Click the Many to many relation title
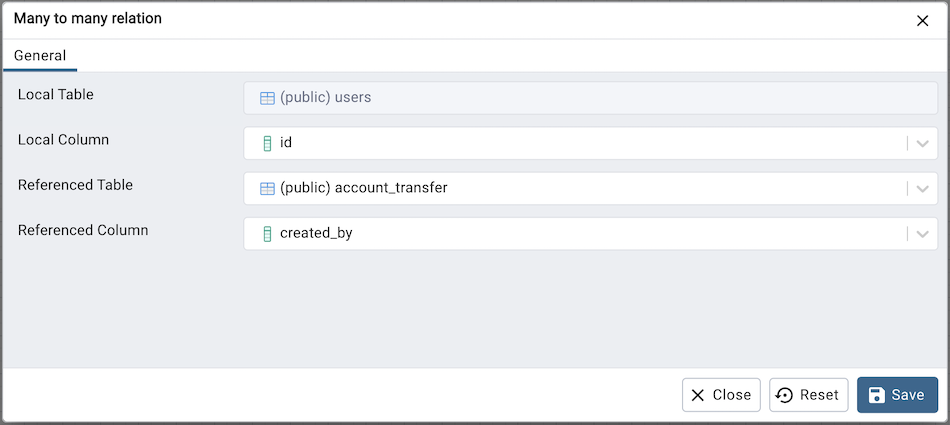Image resolution: width=950 pixels, height=425 pixels. tap(88, 19)
